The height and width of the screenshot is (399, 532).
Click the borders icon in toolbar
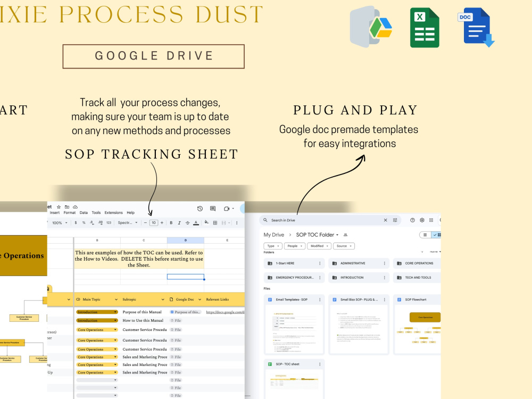[x=215, y=223]
